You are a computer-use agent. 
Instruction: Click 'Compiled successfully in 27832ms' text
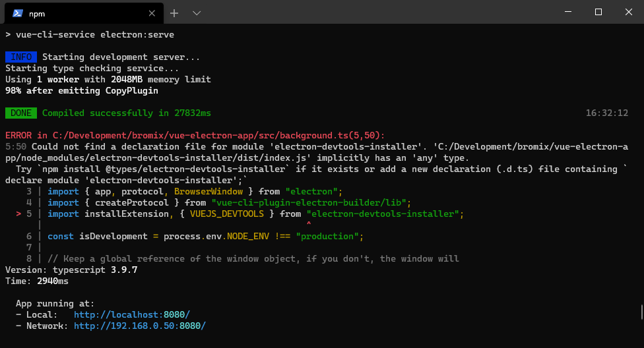[x=127, y=113]
